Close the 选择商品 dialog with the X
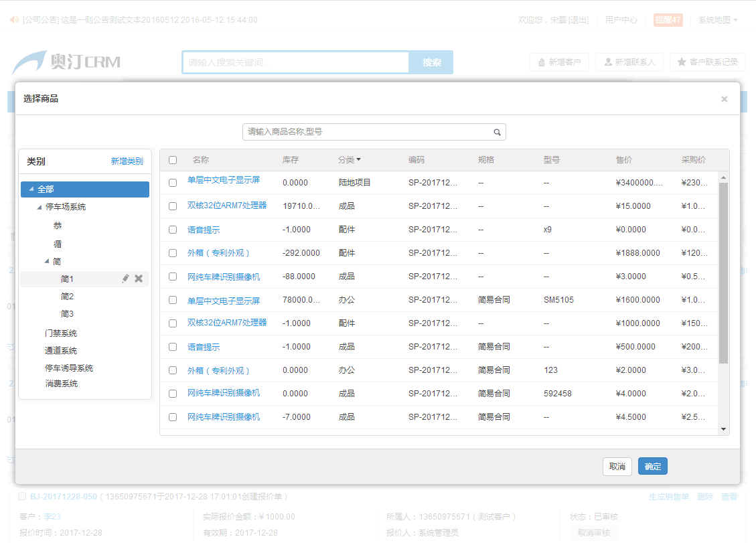This screenshot has height=543, width=756. [x=724, y=99]
